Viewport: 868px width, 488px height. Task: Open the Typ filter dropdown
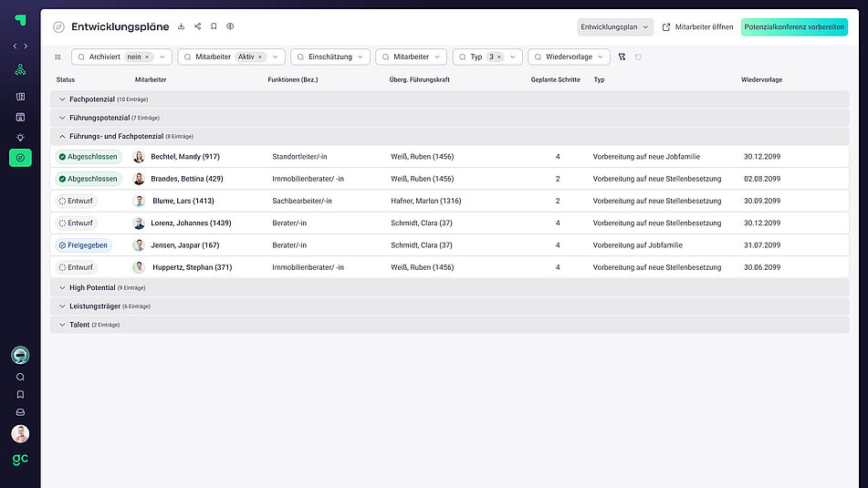513,57
